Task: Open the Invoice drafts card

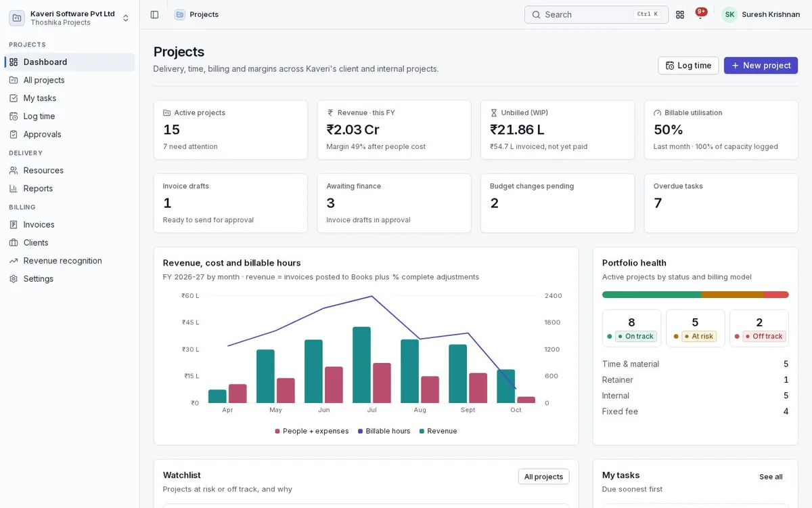Action: [x=231, y=203]
